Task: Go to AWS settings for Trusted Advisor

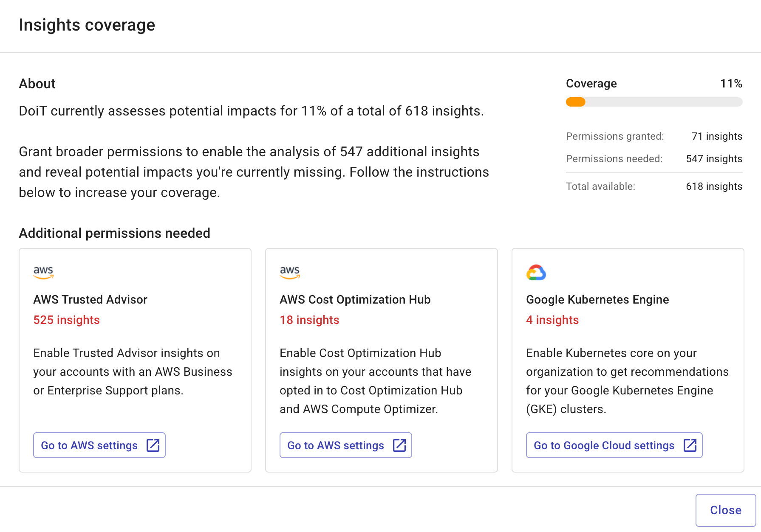Action: click(x=99, y=445)
